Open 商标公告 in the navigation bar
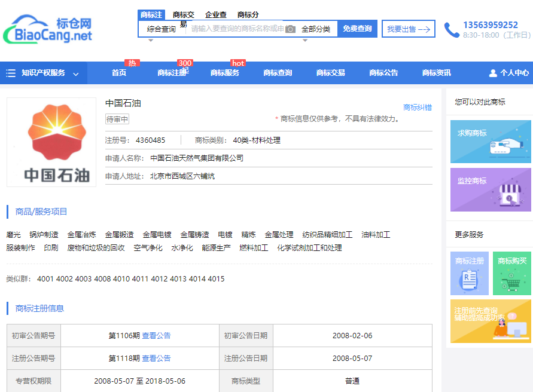Screen dimensions: 533x392 point(383,73)
